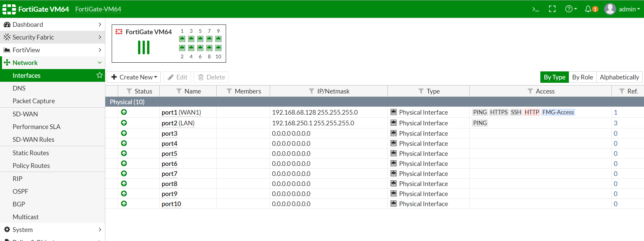Click port4 Physical Interface type icon
This screenshot has height=241, width=644.
point(393,143)
